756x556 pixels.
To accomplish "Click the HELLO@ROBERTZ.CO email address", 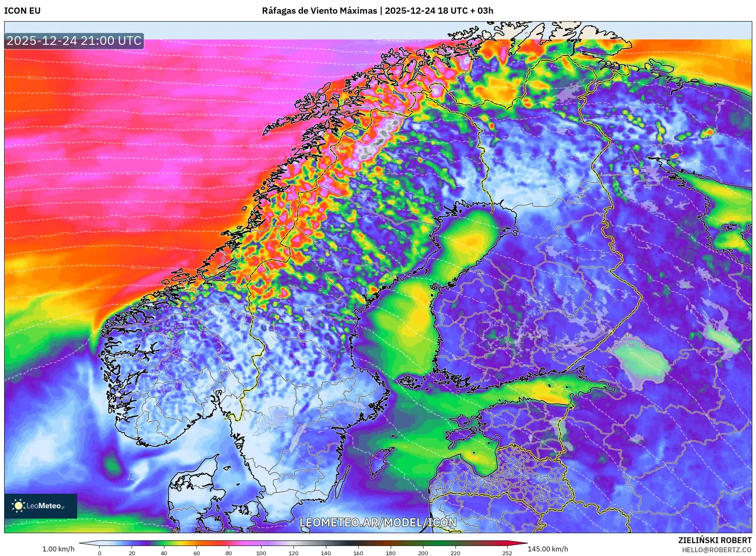I will (717, 550).
